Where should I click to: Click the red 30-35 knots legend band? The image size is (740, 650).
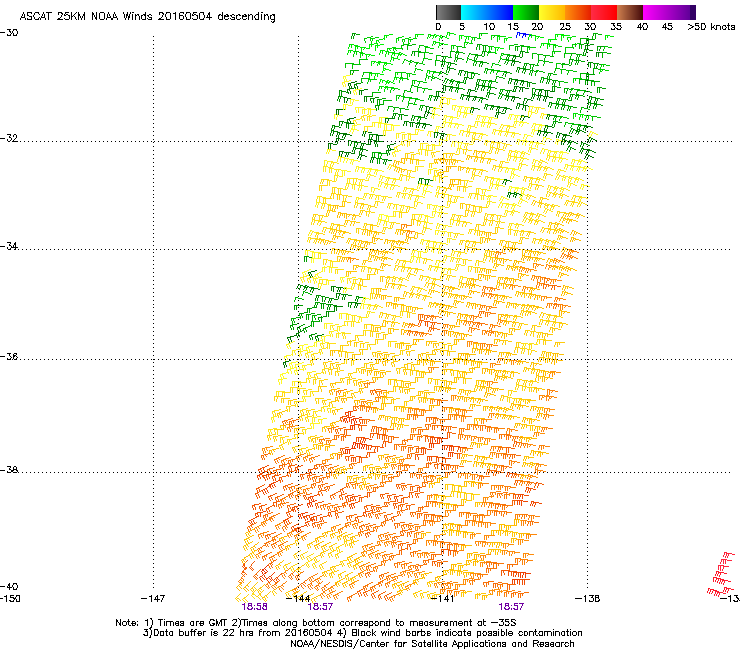(x=604, y=12)
